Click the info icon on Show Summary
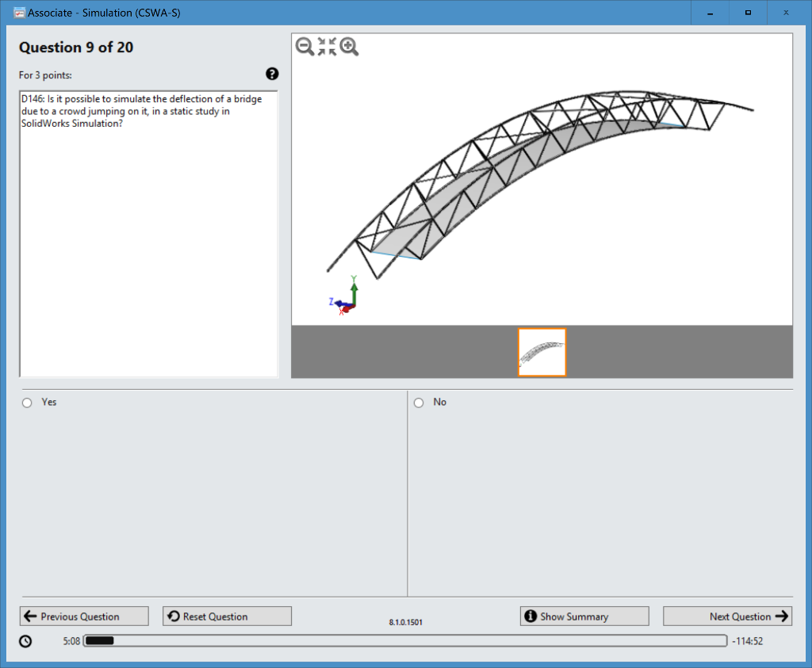The image size is (812, 668). tap(530, 616)
